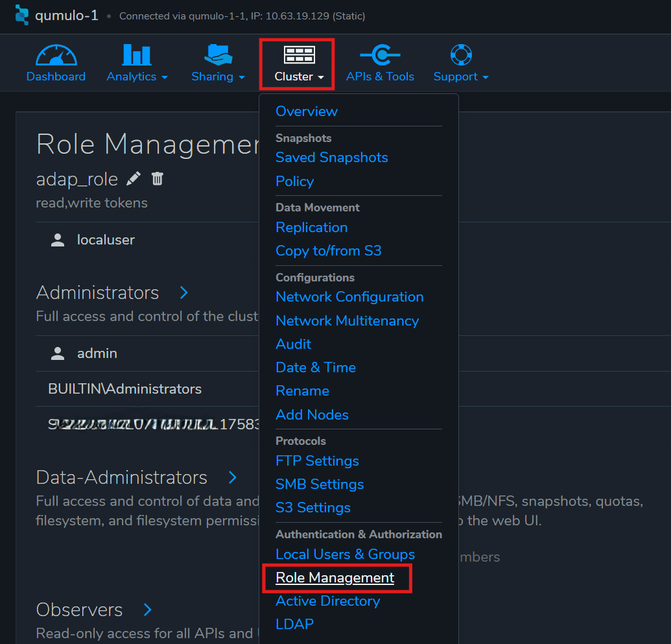Open Active Directory menu entry

click(328, 601)
